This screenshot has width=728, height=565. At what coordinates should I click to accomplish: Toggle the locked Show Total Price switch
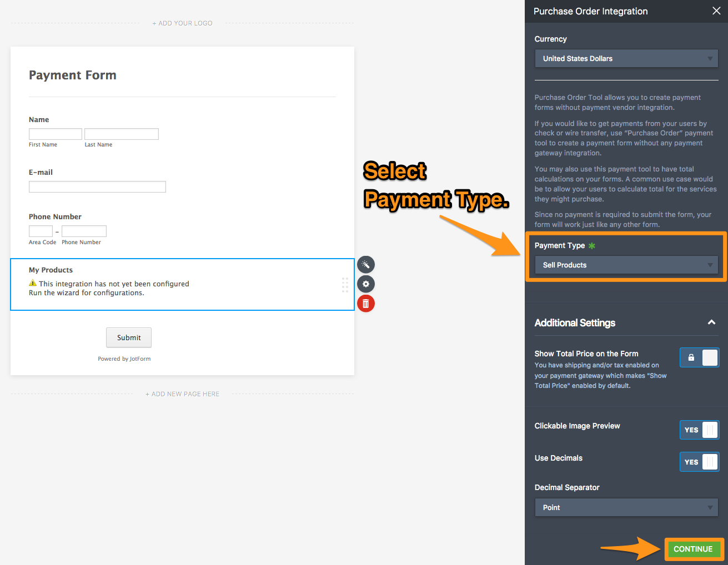pyautogui.click(x=699, y=357)
